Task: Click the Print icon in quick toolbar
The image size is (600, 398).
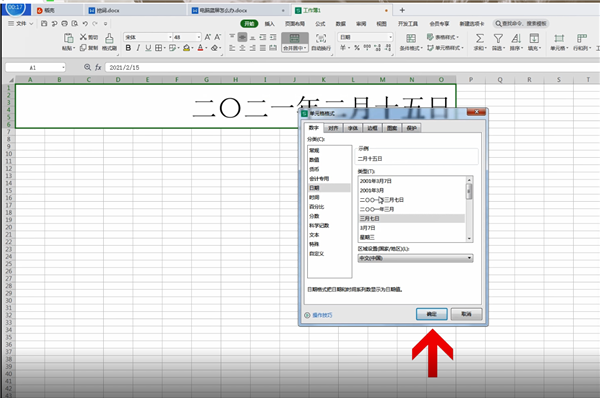Action: pyautogui.click(x=64, y=24)
